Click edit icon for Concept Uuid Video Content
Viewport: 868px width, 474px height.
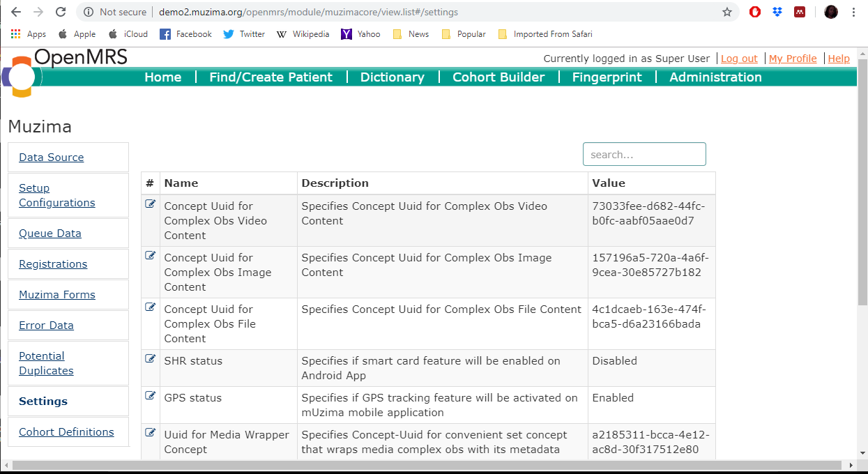(x=150, y=204)
